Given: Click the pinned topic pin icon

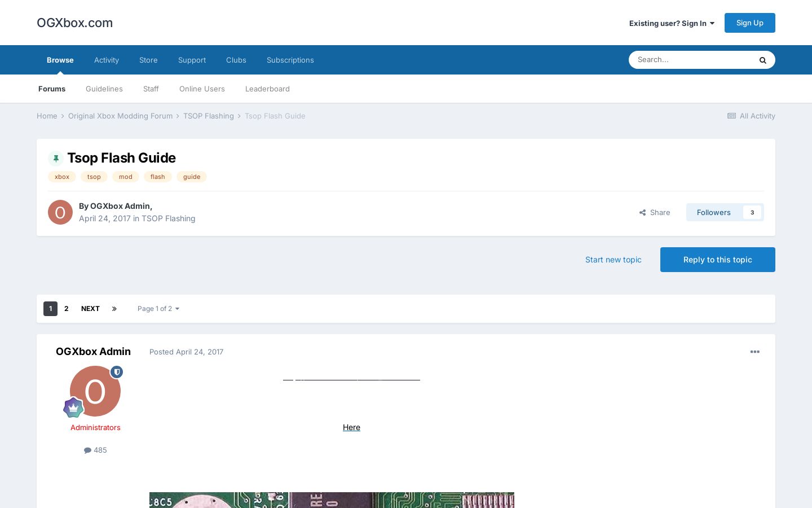Looking at the screenshot, I should point(56,158).
